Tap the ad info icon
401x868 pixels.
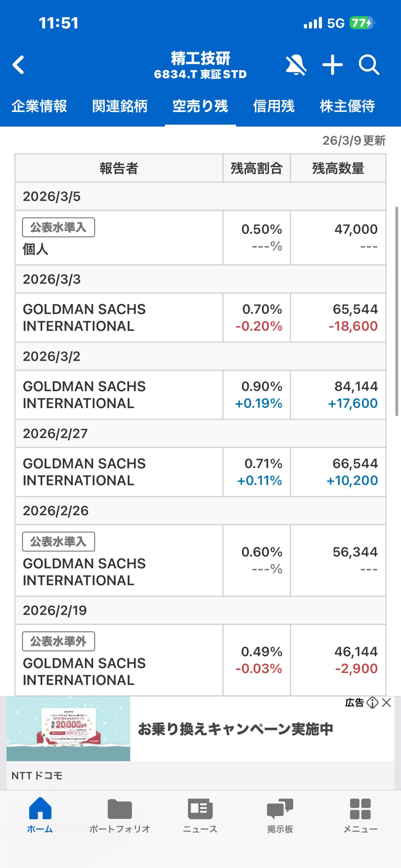click(x=372, y=703)
